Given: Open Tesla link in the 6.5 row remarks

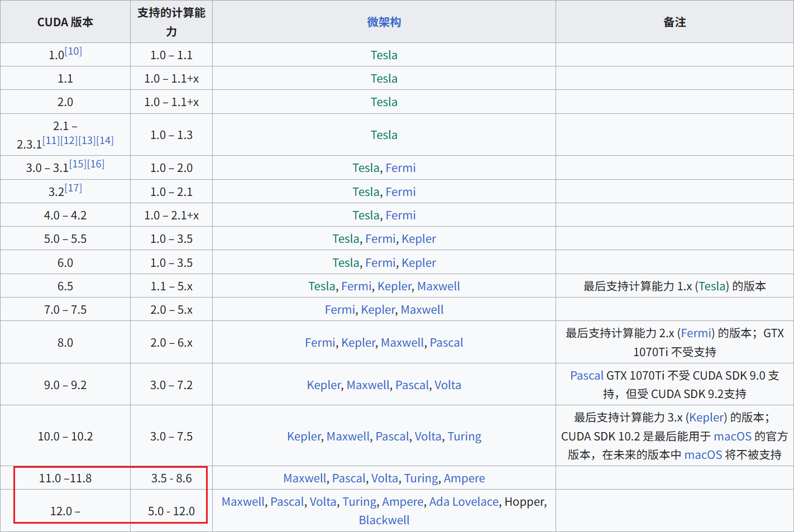Looking at the screenshot, I should [712, 286].
